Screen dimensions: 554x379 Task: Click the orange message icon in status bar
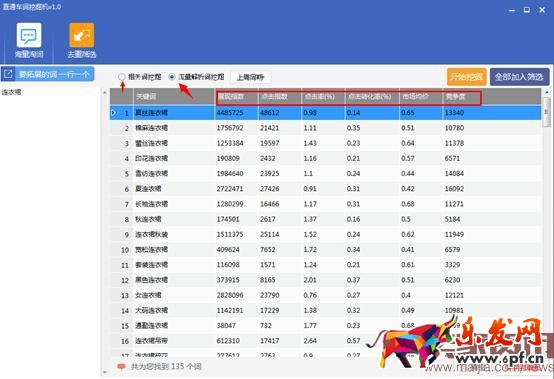[121, 367]
